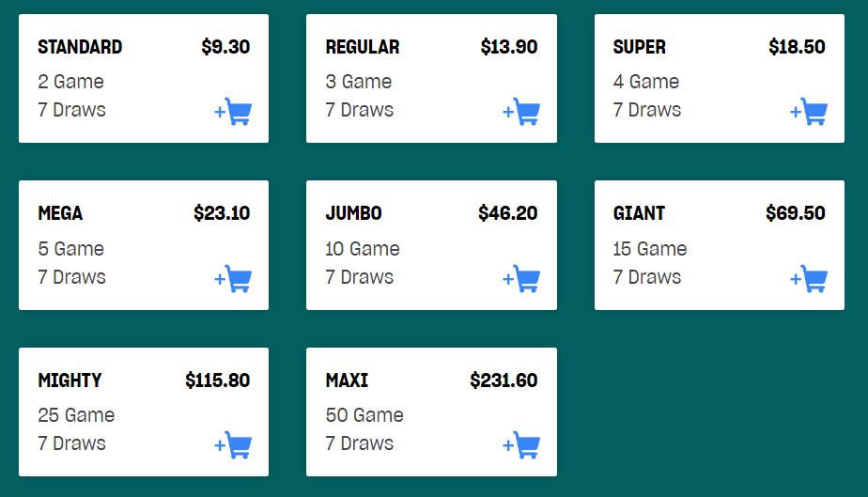Add the GIANT 15 Game pack to cart
The height and width of the screenshot is (497, 868).
coord(809,278)
